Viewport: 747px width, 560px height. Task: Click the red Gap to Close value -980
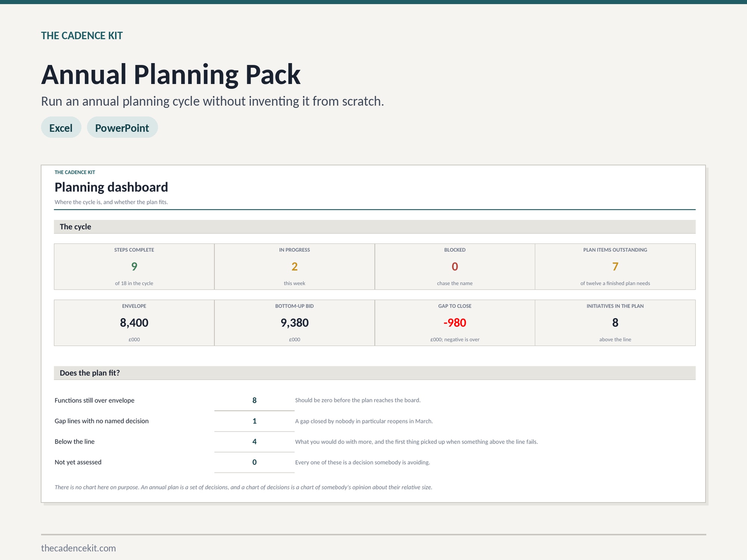(x=455, y=323)
